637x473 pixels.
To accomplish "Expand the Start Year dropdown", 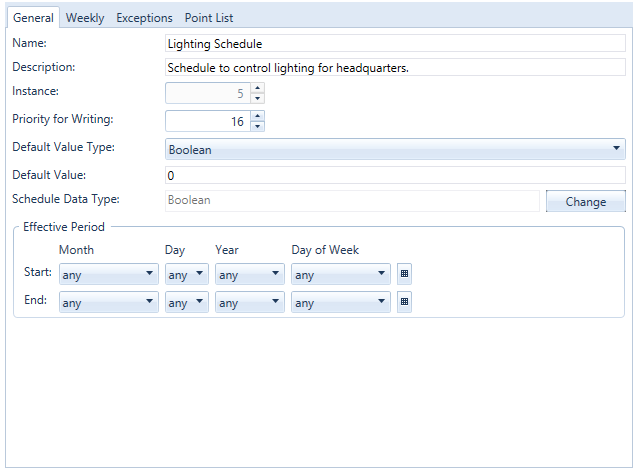I will click(x=250, y=274).
